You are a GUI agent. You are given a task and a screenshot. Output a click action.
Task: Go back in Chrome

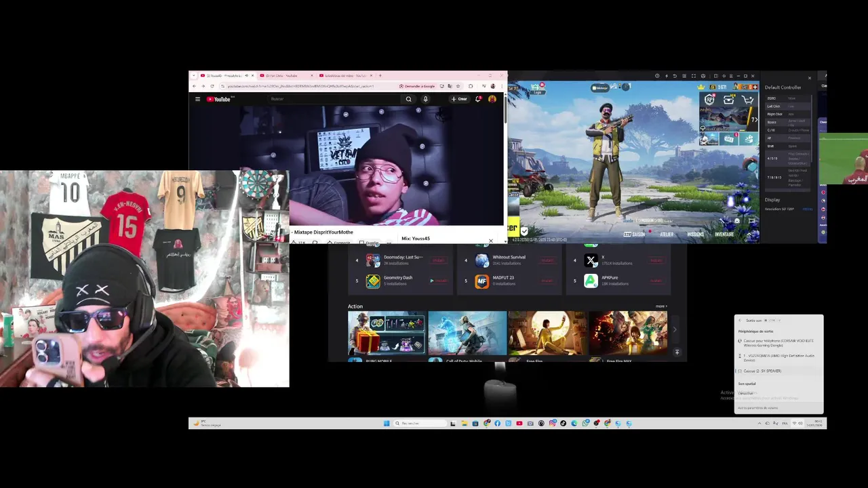195,86
